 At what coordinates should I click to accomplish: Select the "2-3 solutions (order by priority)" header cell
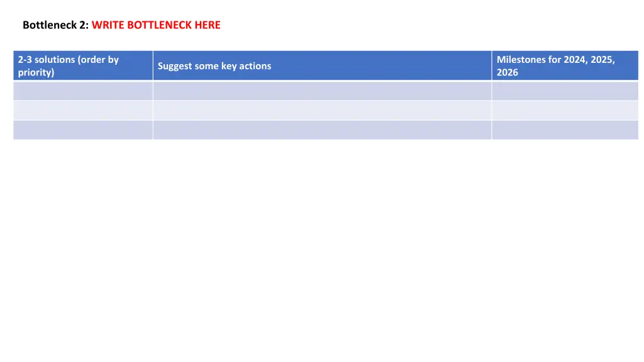(83, 65)
